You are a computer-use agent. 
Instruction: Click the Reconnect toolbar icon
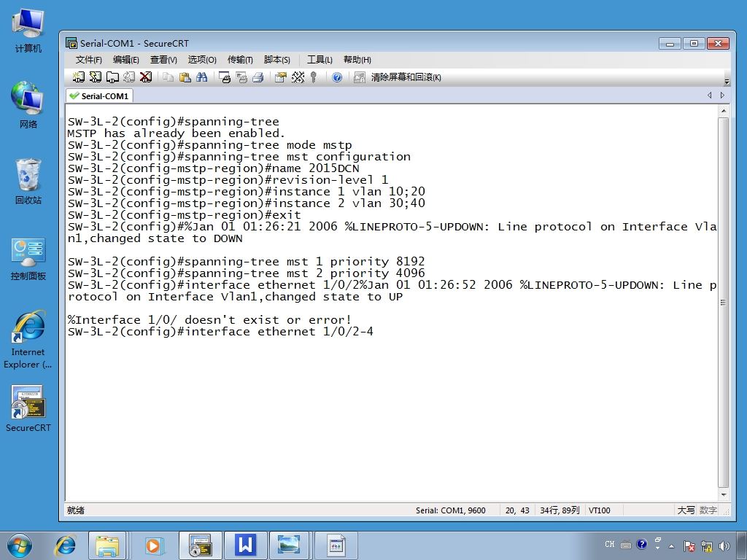click(129, 77)
